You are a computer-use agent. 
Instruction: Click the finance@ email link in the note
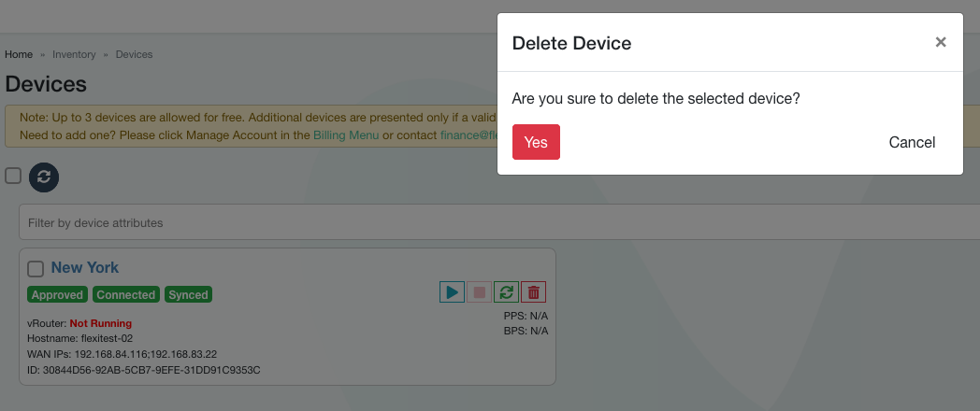click(468, 135)
